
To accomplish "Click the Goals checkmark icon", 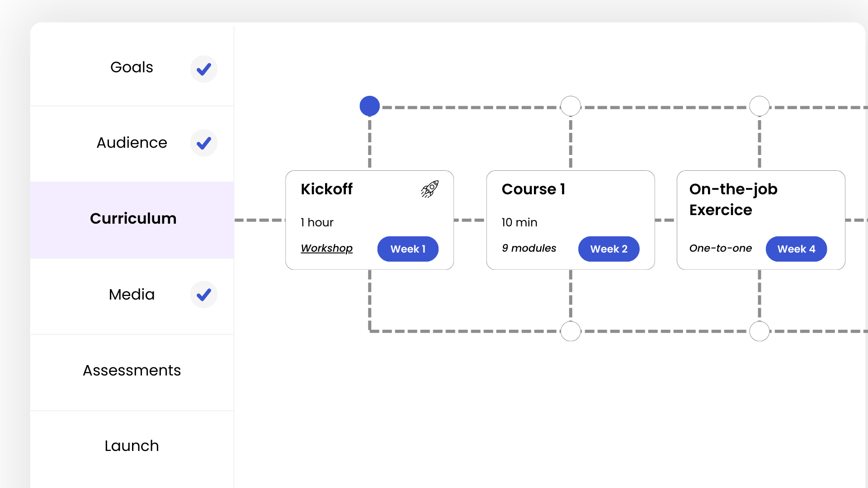I will point(204,69).
